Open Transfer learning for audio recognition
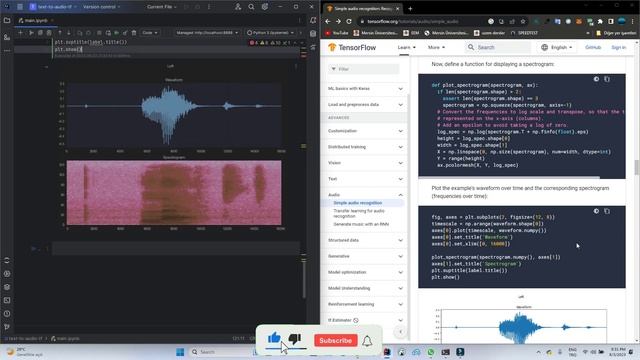The image size is (640, 360). (359, 213)
